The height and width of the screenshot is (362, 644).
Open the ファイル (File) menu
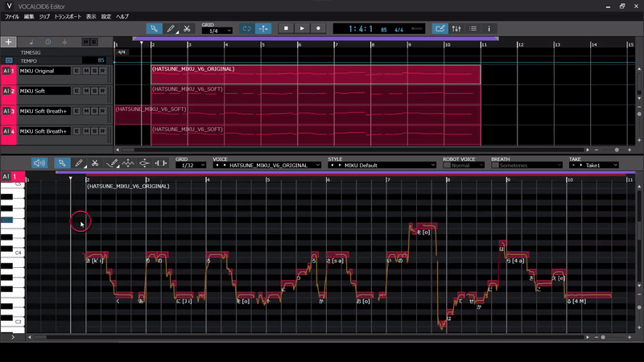coord(12,16)
